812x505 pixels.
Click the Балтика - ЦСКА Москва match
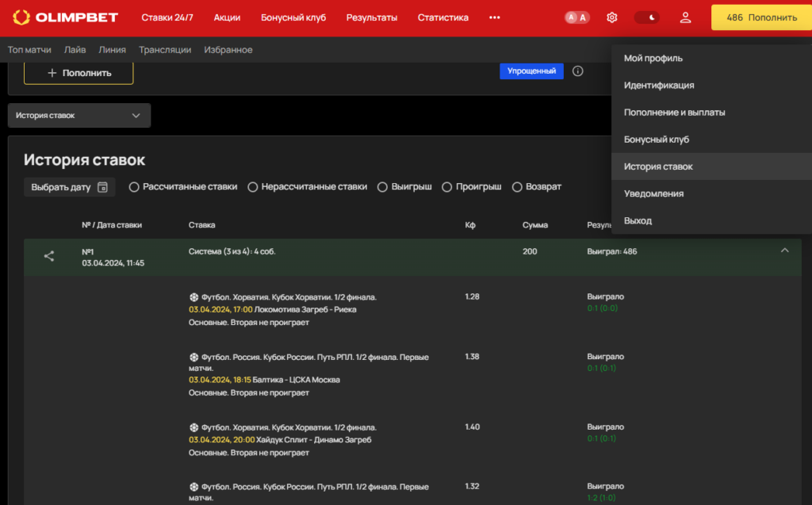tap(296, 381)
